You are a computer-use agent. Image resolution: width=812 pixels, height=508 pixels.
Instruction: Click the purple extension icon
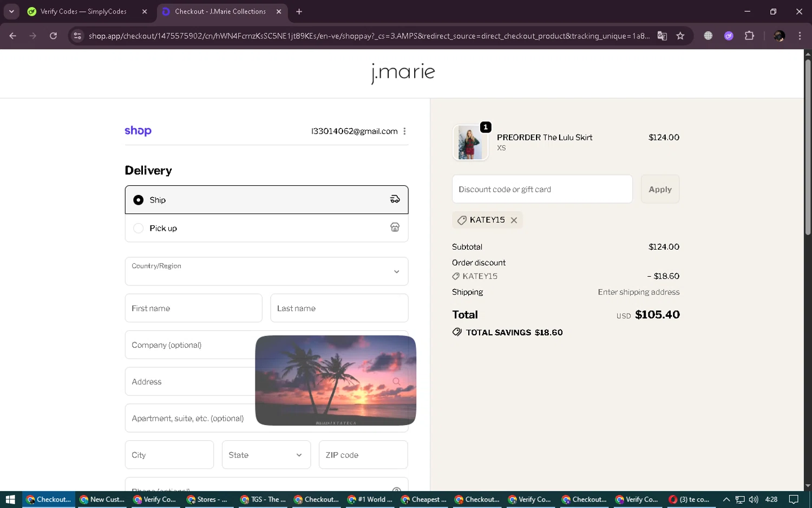coord(729,36)
